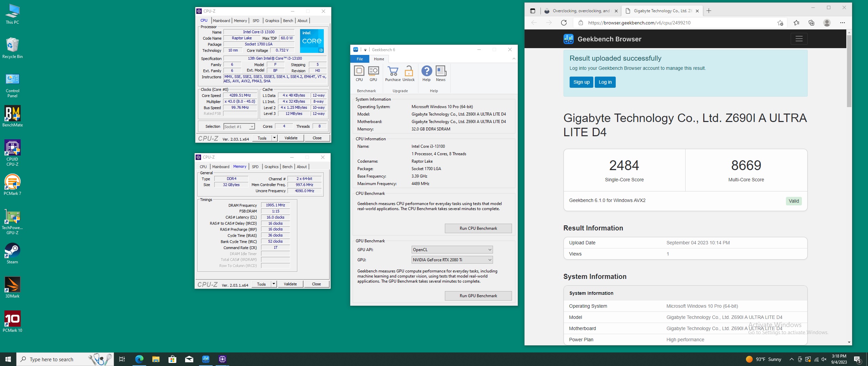
Task: Launch TechPowerUp GPU-Z desktop shortcut
Action: [x=13, y=222]
